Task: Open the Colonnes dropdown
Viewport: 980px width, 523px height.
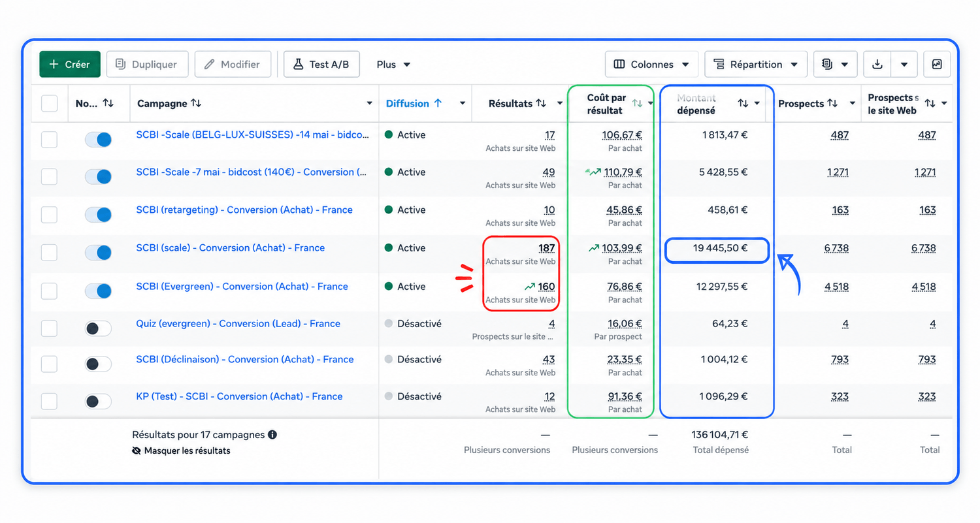Action: click(x=651, y=64)
